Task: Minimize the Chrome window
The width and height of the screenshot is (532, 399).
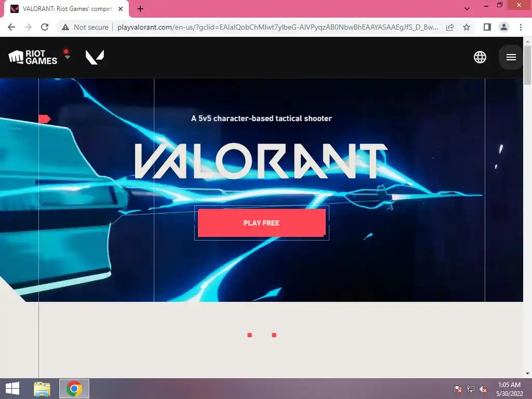Action: pos(486,5)
